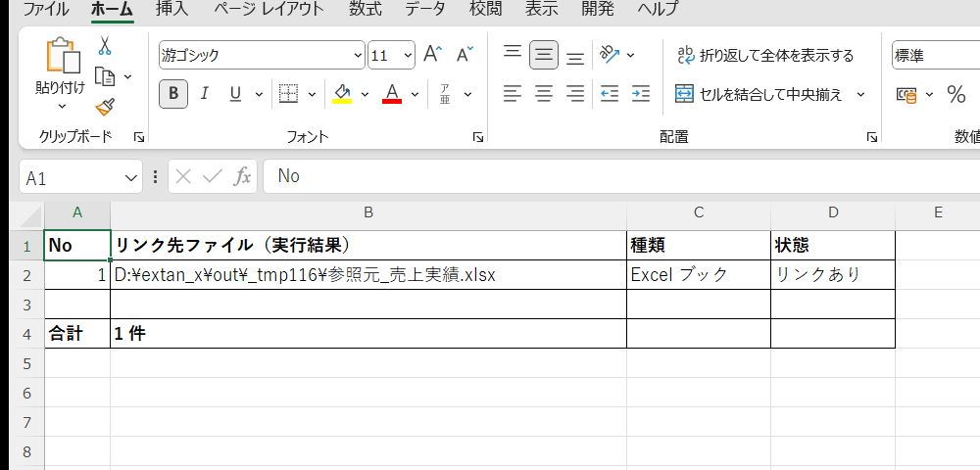Open font group dialog launcher

478,137
